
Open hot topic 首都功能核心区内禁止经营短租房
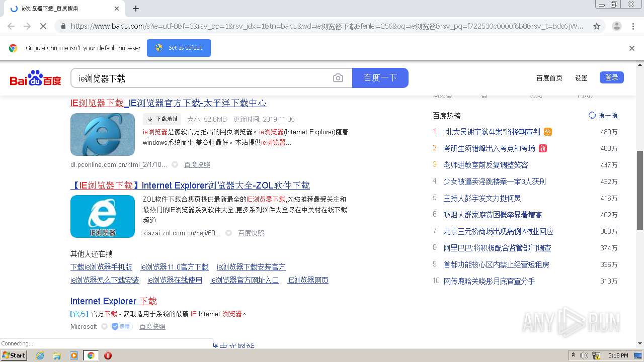[496, 264]
